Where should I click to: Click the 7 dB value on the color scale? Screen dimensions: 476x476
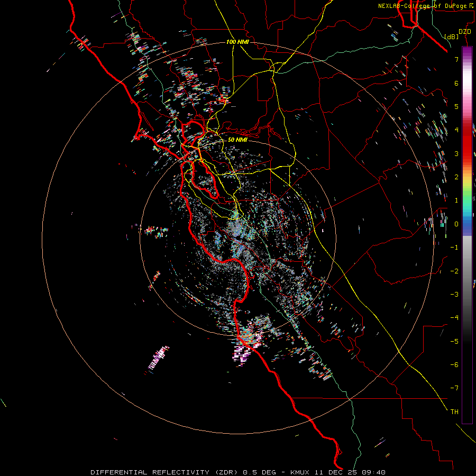[x=456, y=59]
